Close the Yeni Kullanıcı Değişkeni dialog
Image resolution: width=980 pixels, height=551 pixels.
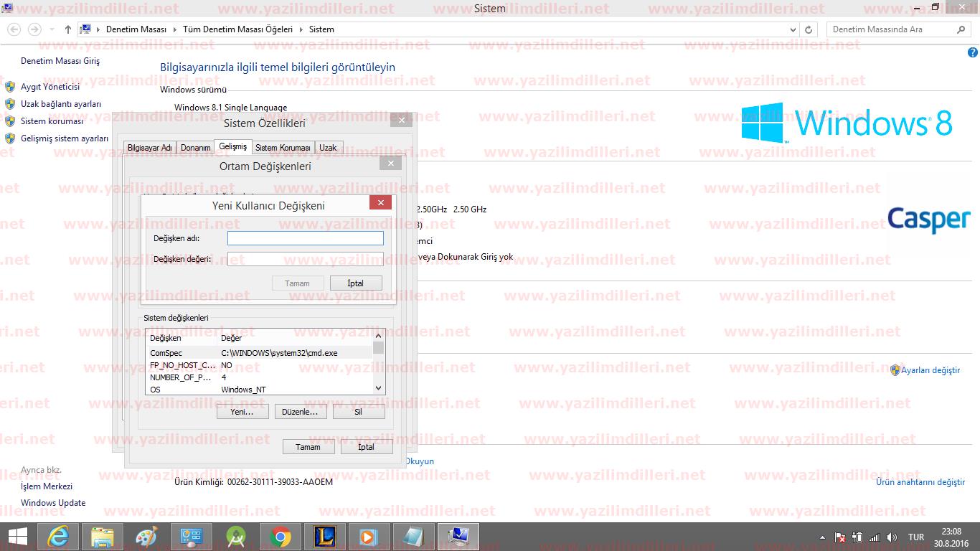380,203
